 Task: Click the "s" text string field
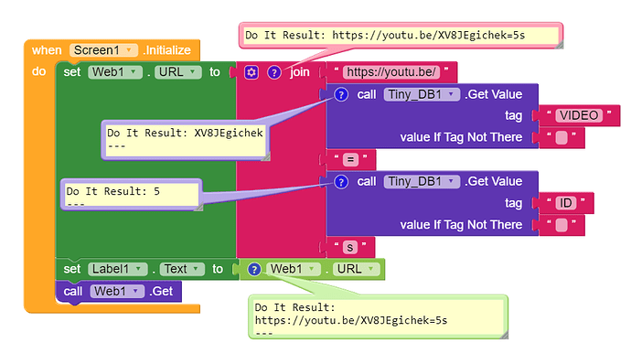[350, 247]
